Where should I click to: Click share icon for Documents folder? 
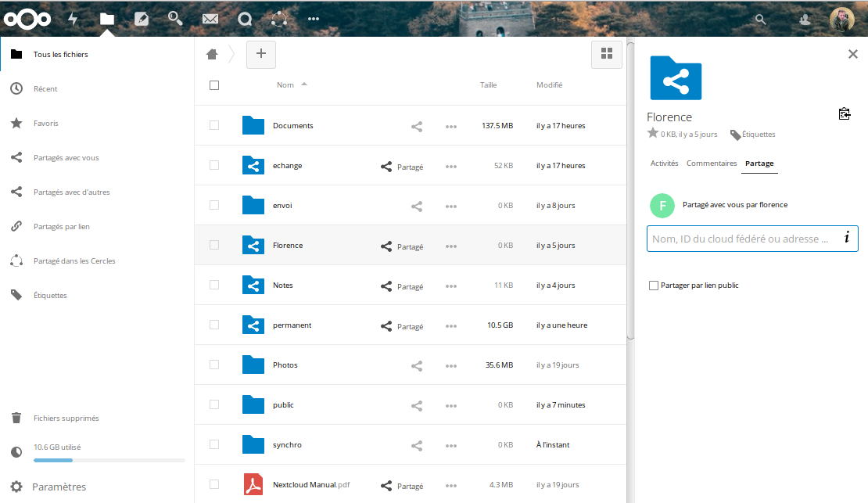point(417,126)
